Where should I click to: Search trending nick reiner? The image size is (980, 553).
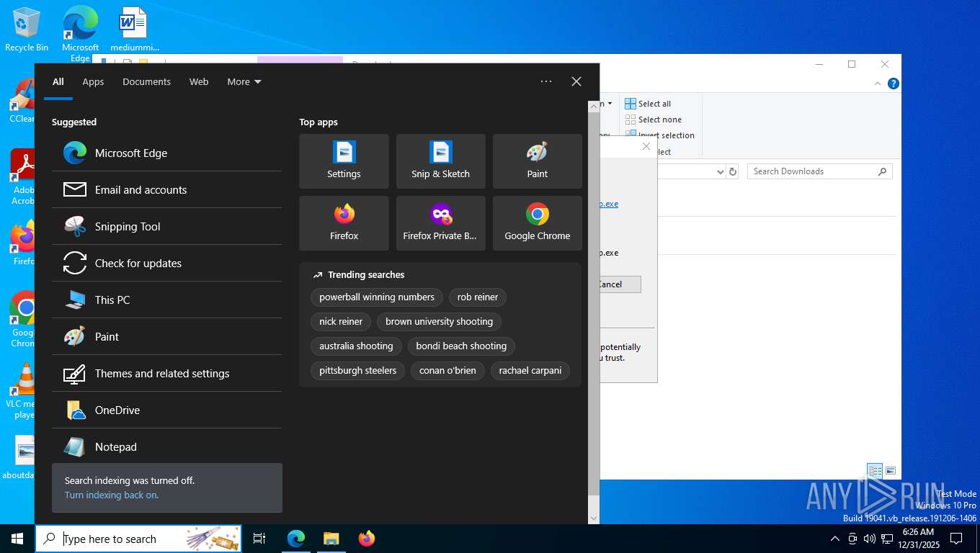click(x=341, y=321)
